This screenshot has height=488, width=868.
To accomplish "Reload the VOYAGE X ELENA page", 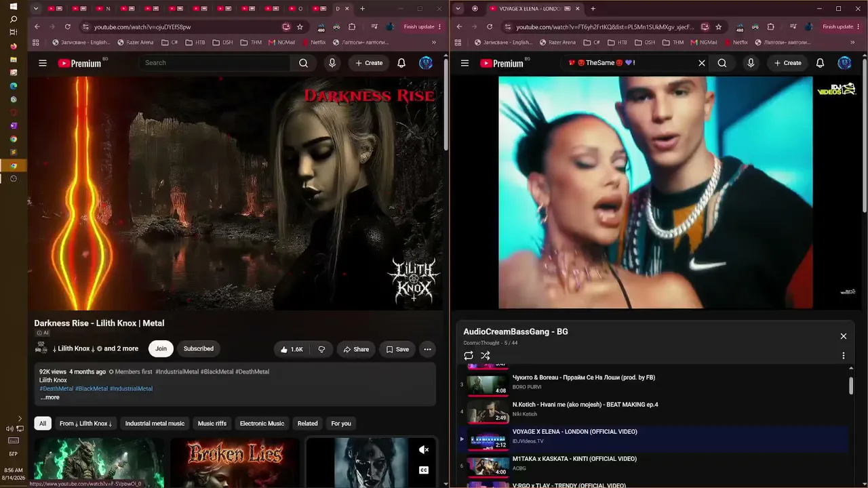I will (x=490, y=27).
